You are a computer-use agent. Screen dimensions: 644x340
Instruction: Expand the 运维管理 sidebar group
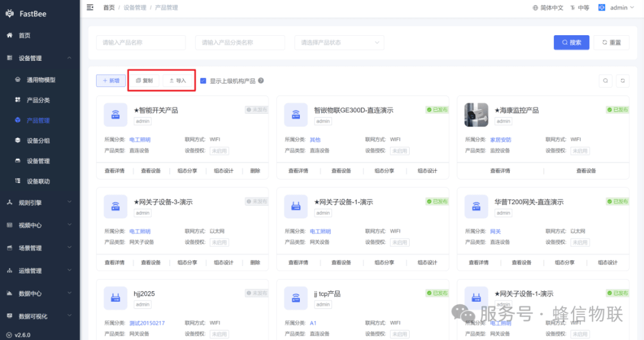coord(40,271)
